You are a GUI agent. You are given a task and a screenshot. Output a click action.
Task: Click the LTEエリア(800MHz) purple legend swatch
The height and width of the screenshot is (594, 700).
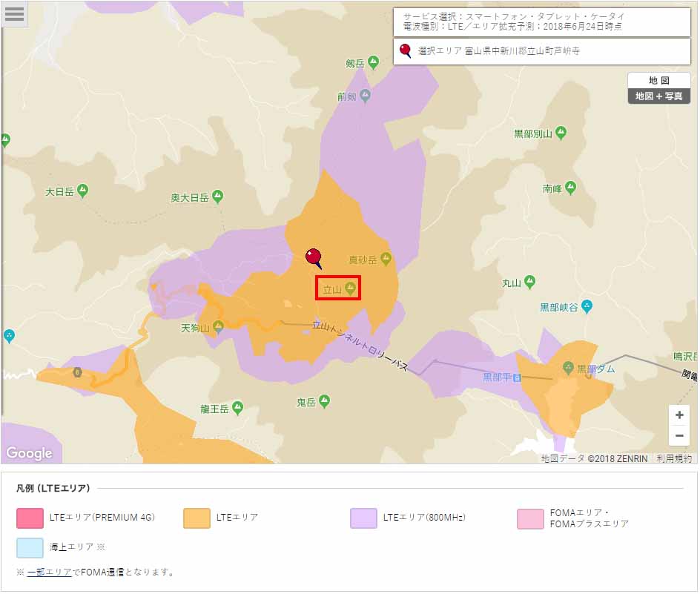click(363, 518)
